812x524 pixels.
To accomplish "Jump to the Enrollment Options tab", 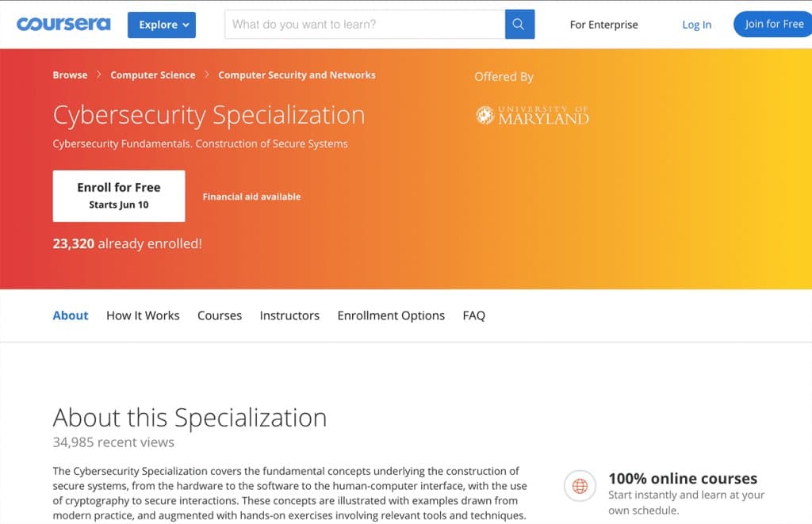I will 391,316.
